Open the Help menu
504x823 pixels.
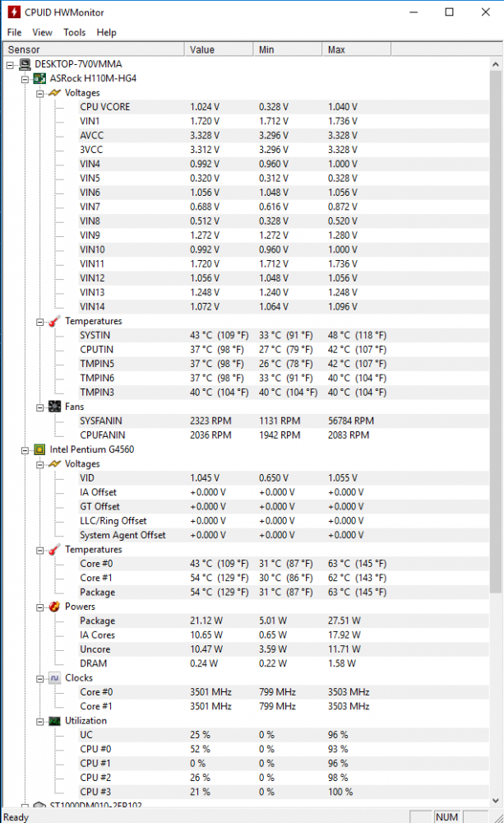(x=106, y=32)
